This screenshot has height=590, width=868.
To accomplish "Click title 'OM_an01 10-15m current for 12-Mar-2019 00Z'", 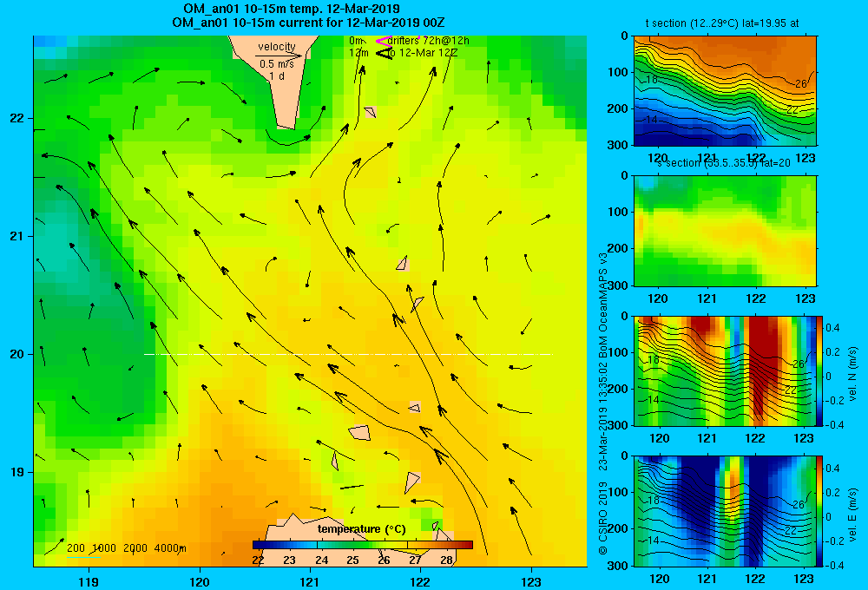I will tap(308, 23).
